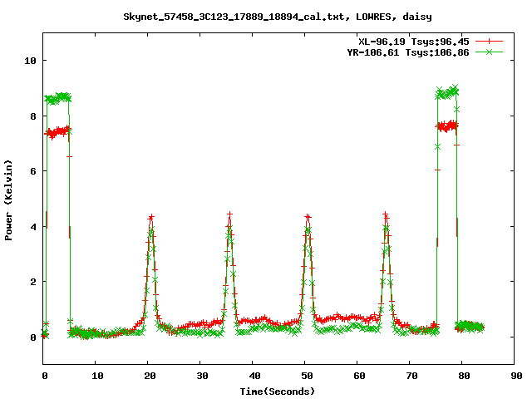
Task: Click the green line sample in legend
Action: coord(489,52)
